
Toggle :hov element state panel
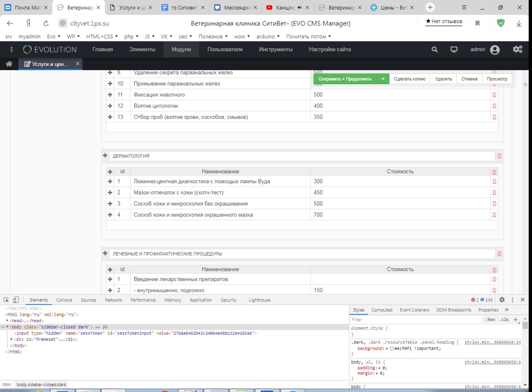[x=490, y=320]
